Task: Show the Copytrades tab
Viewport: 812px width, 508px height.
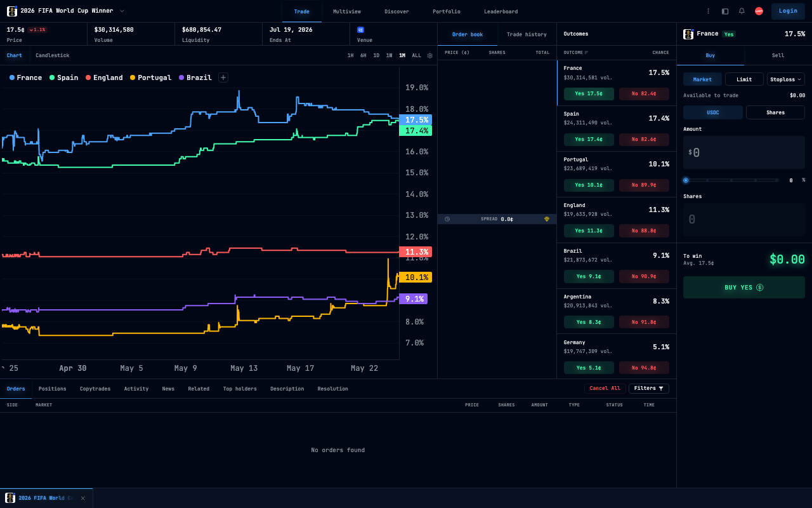Action: [95, 389]
